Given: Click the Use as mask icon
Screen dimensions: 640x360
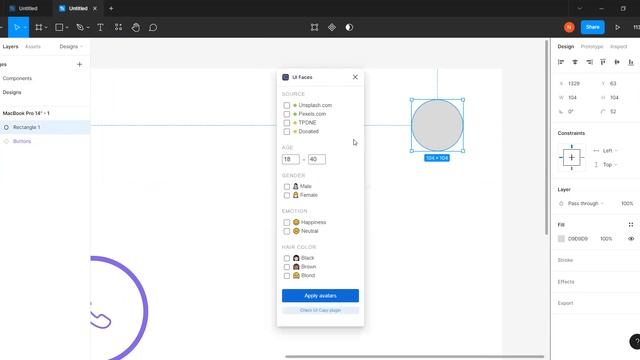Looking at the screenshot, I should [349, 27].
